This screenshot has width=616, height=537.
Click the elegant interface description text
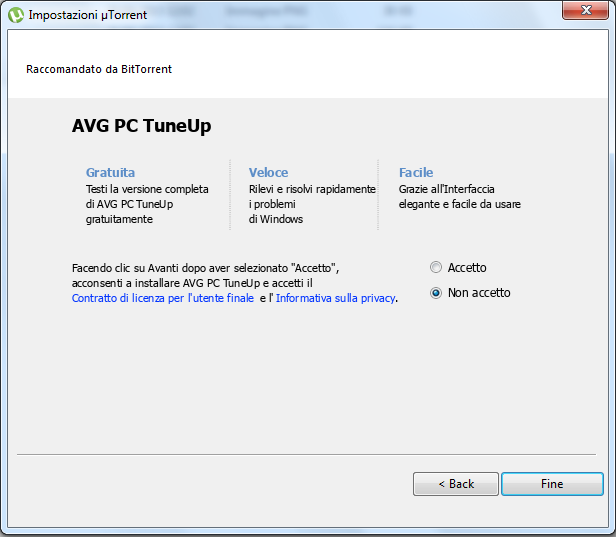tap(460, 197)
